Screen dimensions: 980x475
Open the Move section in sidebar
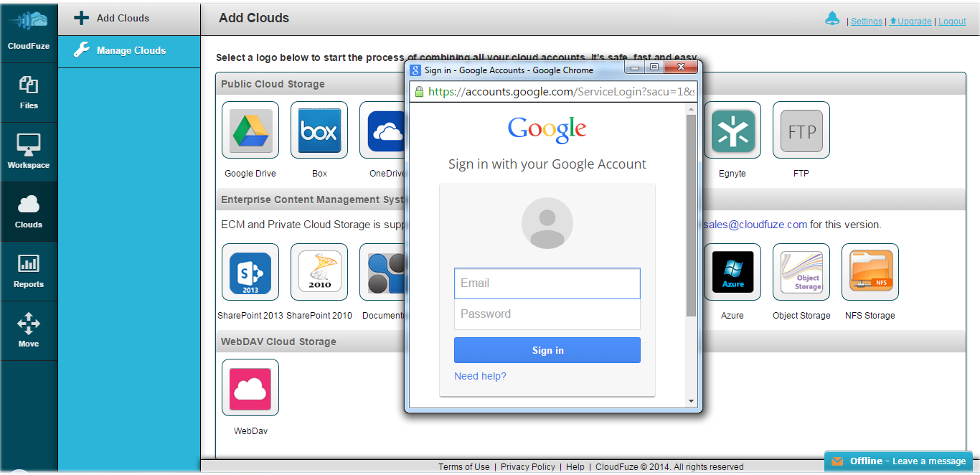point(29,331)
